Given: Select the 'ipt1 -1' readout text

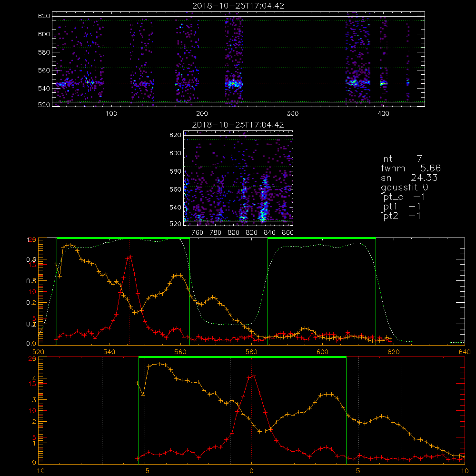Looking at the screenshot, I should tap(401, 207).
